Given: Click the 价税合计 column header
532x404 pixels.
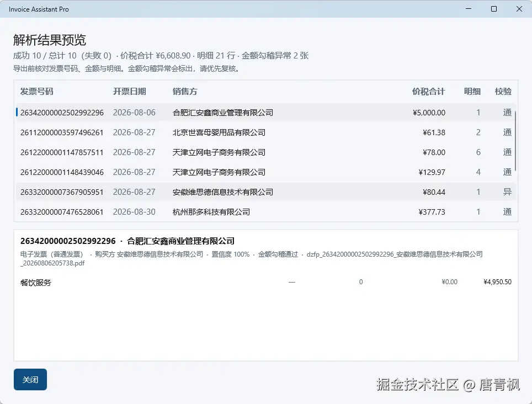Looking at the screenshot, I should (x=428, y=91).
